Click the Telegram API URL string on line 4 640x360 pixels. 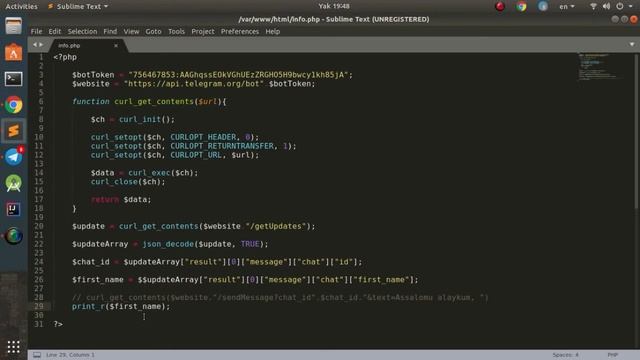(194, 84)
